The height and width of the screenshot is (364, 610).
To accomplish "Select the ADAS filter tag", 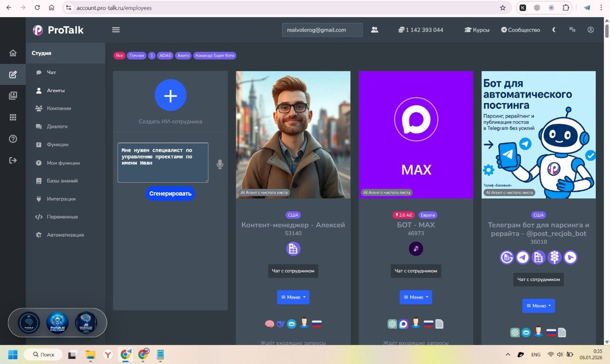I will (x=165, y=55).
